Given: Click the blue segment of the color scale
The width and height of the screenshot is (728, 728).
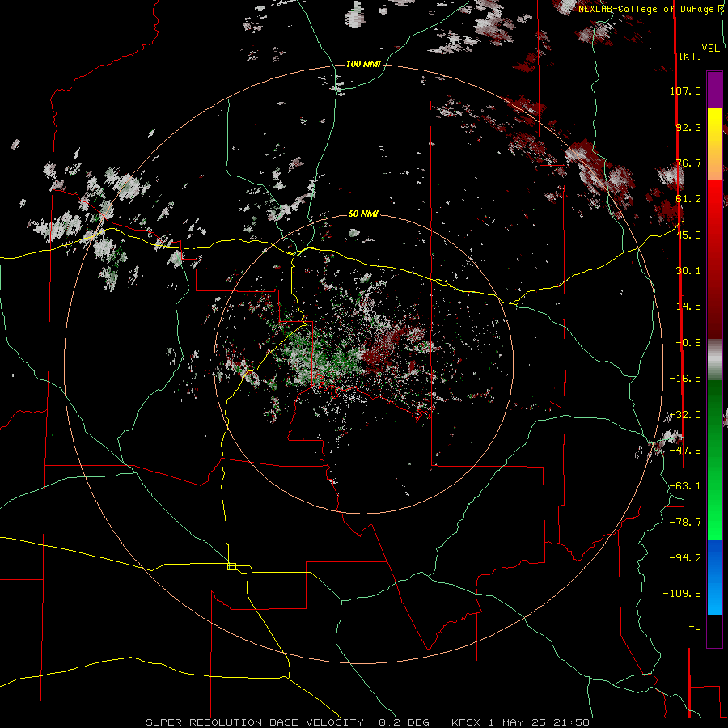Looking at the screenshot, I should (714, 577).
